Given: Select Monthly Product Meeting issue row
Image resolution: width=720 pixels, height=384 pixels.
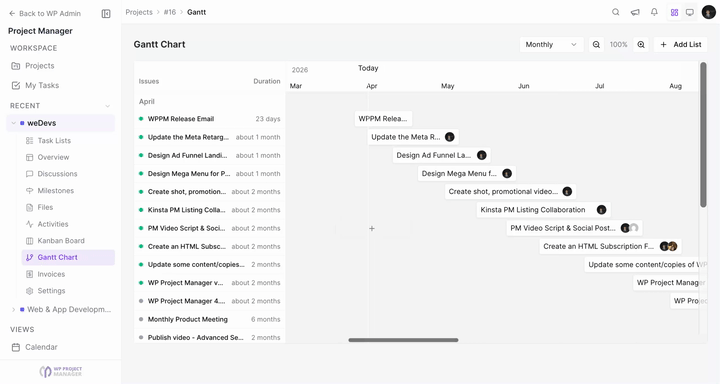Looking at the screenshot, I should click(210, 319).
